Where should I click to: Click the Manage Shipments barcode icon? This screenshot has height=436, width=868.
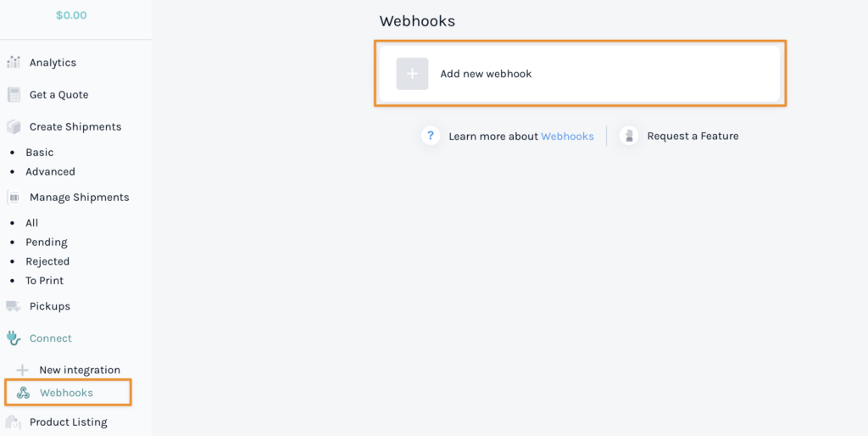(14, 198)
